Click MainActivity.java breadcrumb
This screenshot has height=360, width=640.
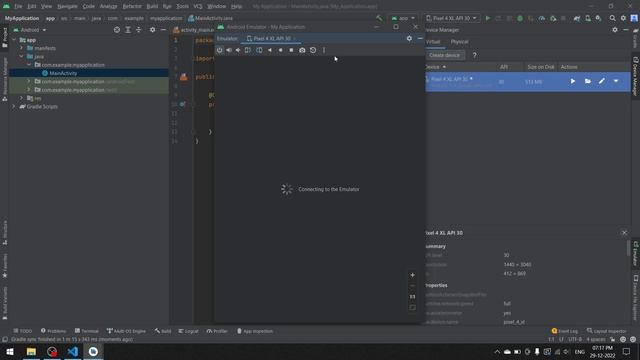[x=211, y=18]
